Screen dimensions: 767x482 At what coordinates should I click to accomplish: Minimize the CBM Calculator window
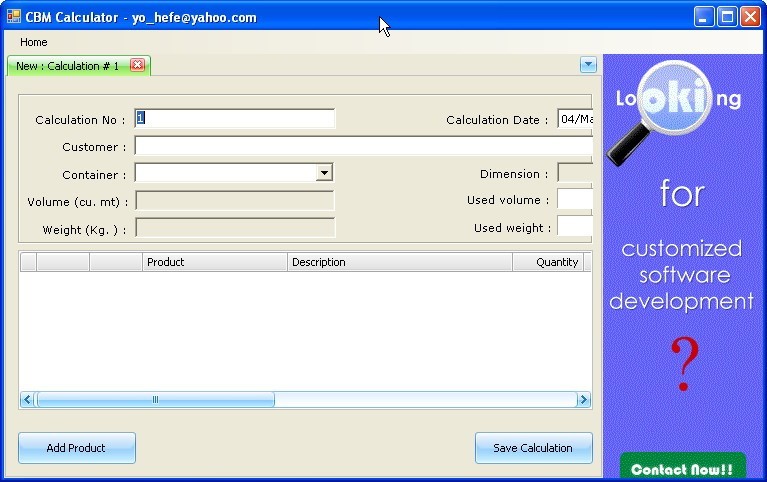[x=703, y=17]
